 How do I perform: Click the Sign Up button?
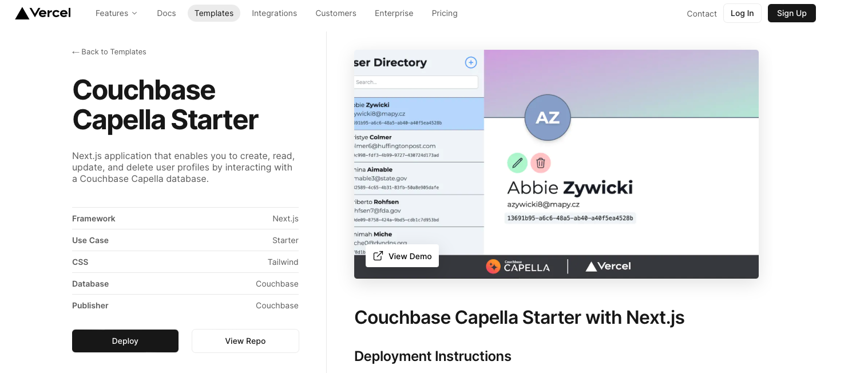pos(791,13)
